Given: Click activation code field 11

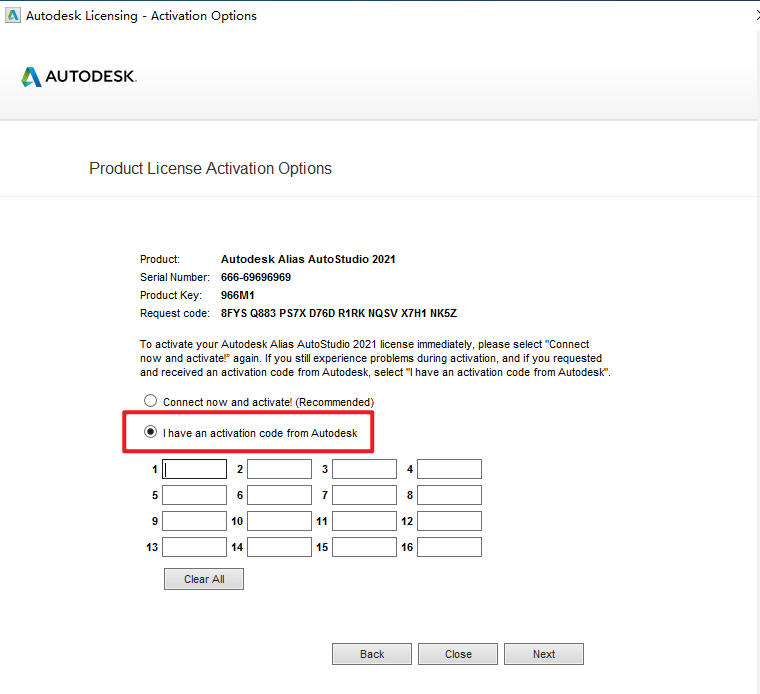Looking at the screenshot, I should click(364, 521).
